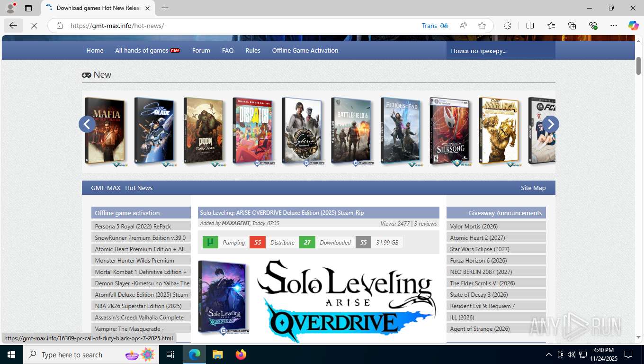Image resolution: width=644 pixels, height=364 pixels.
Task: Open Edge Settings and more menu
Action: [x=614, y=26]
